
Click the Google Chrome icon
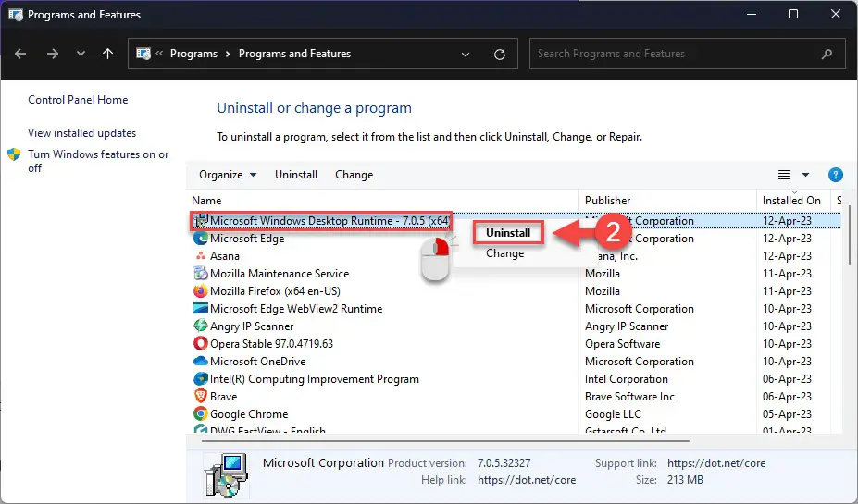(x=201, y=413)
